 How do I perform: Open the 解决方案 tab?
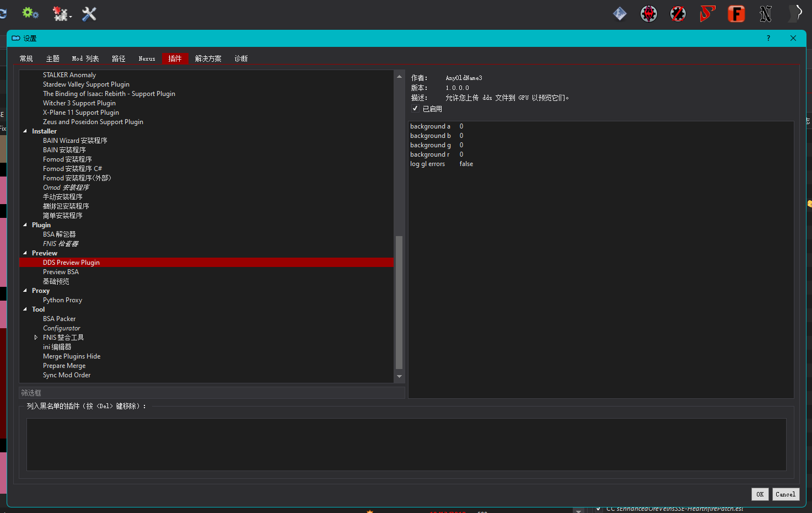point(208,58)
